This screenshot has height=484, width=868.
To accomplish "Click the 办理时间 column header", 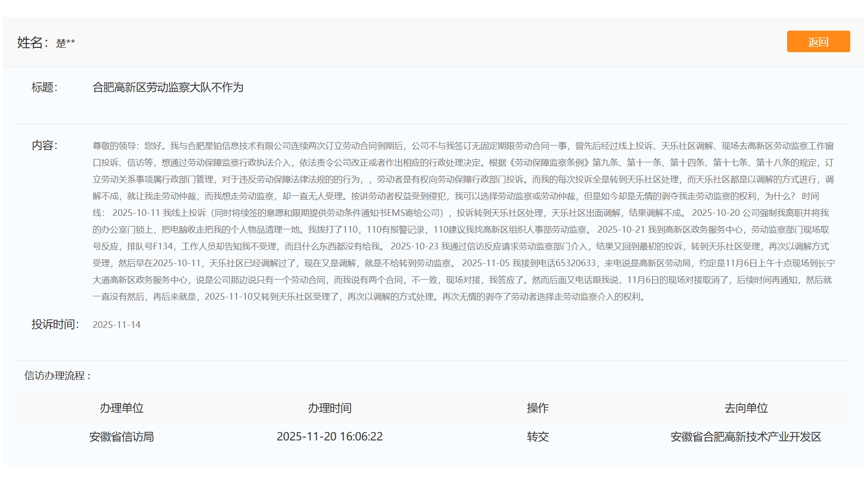I will pos(329,408).
